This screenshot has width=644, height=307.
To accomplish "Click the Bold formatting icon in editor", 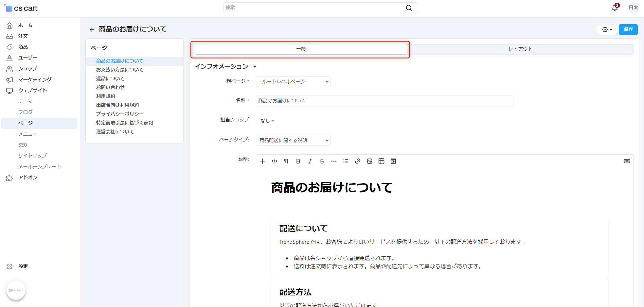I will [298, 161].
